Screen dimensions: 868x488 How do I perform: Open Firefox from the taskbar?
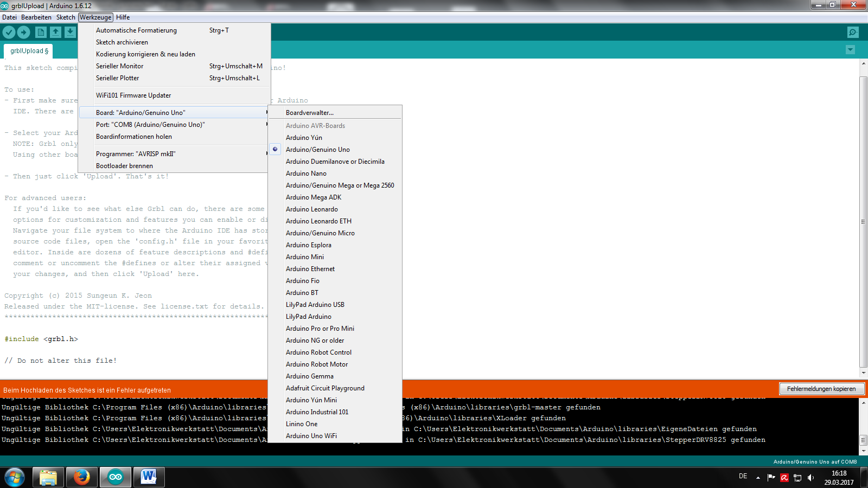pos(82,477)
